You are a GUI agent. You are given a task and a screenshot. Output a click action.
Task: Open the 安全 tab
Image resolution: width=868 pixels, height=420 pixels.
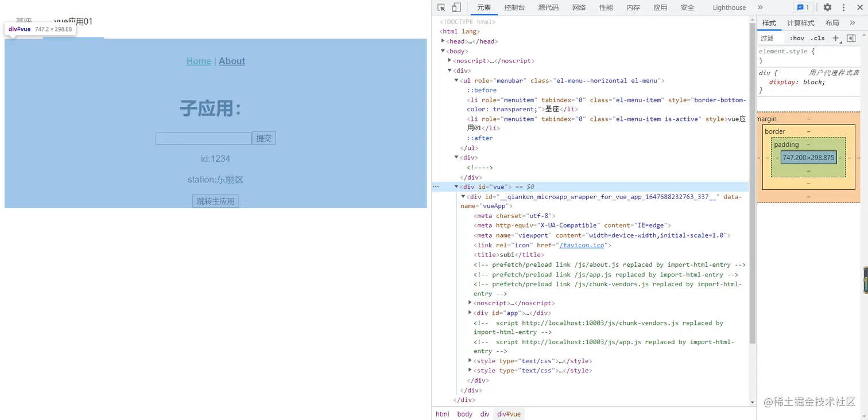tap(687, 7)
